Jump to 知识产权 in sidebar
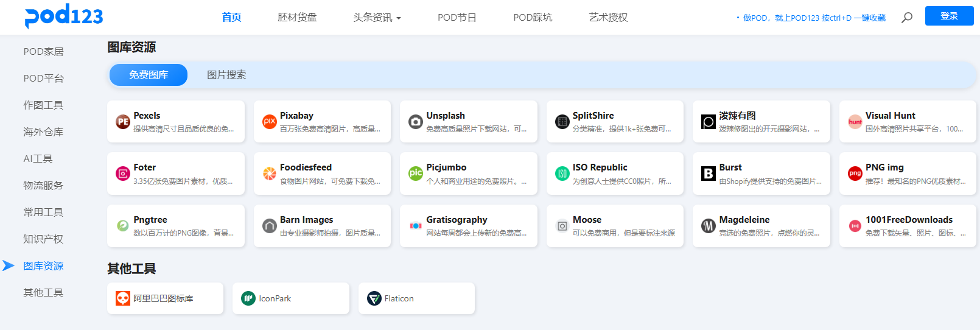Viewport: 980px width, 330px height. point(43,239)
